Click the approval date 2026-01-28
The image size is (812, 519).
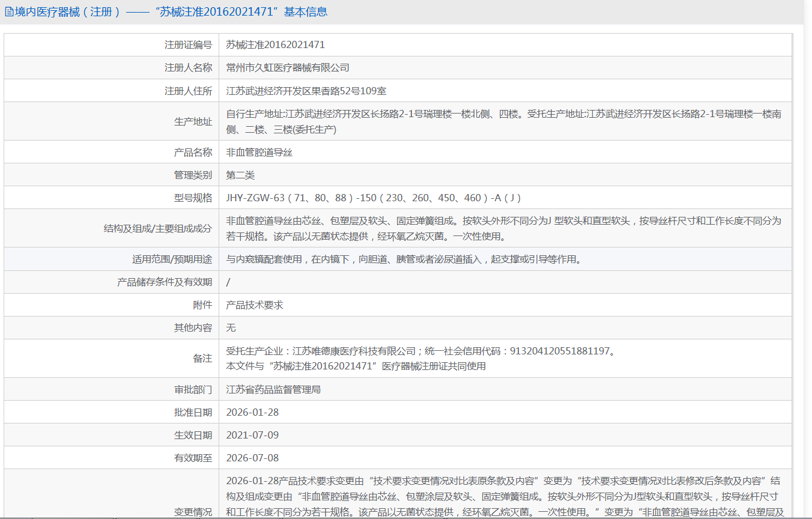pyautogui.click(x=252, y=413)
